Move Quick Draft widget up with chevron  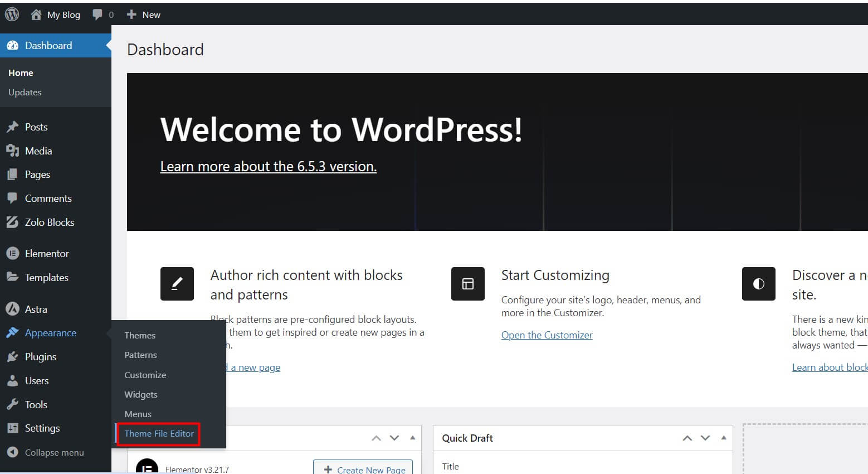tap(687, 438)
